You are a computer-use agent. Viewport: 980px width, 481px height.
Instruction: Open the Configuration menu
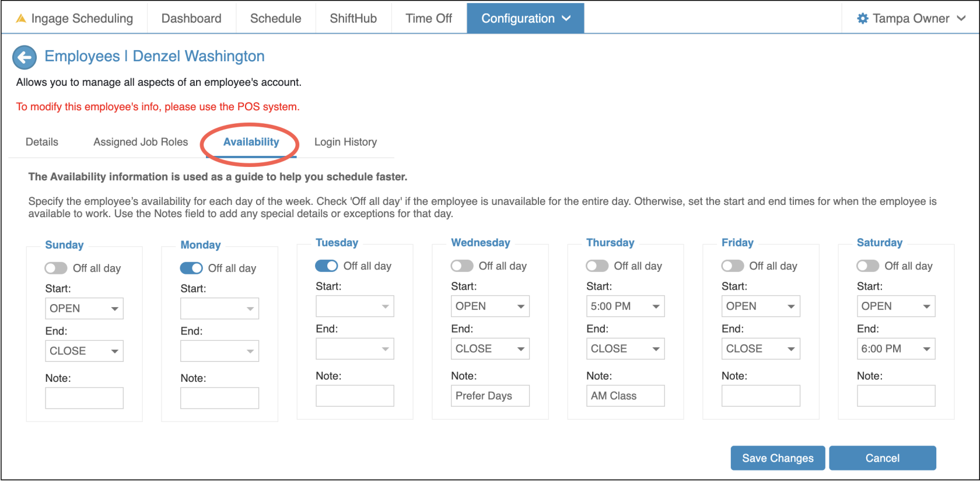525,19
